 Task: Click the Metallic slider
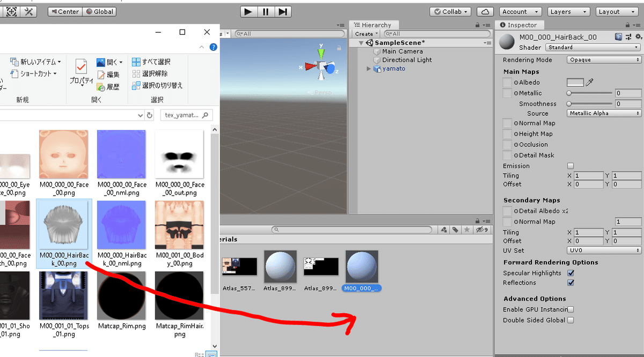point(589,93)
